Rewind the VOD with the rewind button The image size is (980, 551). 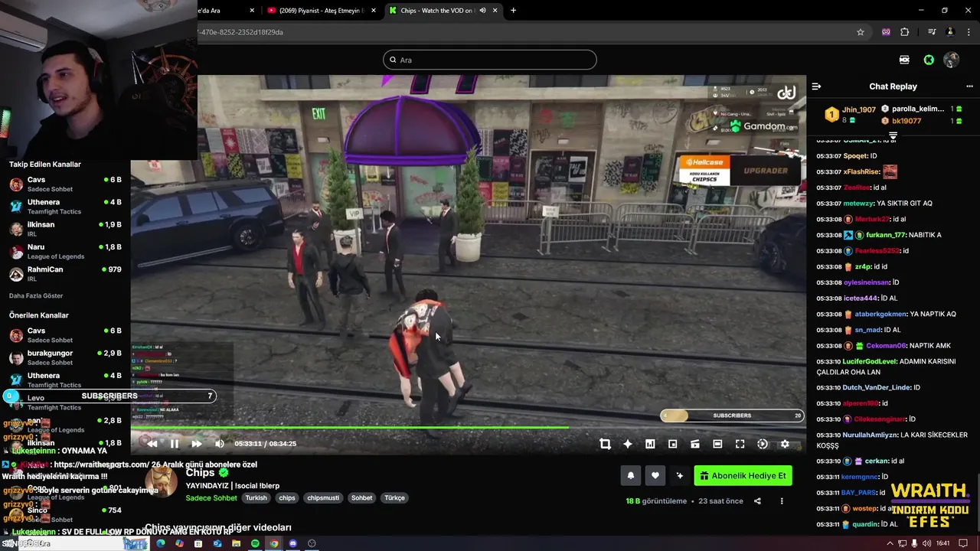[152, 444]
